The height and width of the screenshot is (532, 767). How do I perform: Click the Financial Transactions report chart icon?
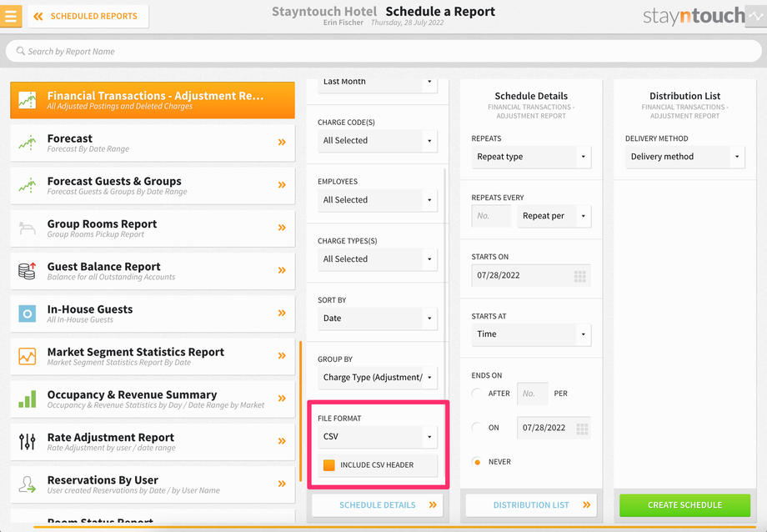(28, 100)
